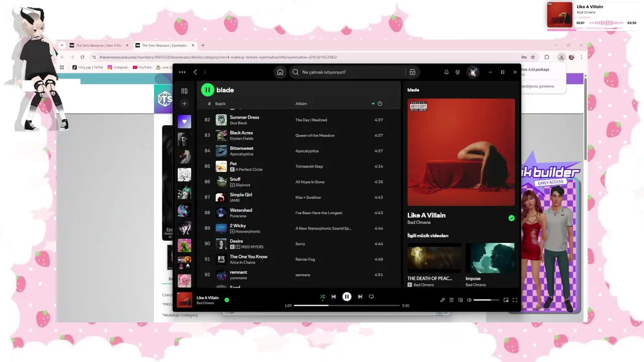Toggle liked checkmark next to Like A Villain in player bar
The height and width of the screenshot is (362, 644).
(x=227, y=300)
